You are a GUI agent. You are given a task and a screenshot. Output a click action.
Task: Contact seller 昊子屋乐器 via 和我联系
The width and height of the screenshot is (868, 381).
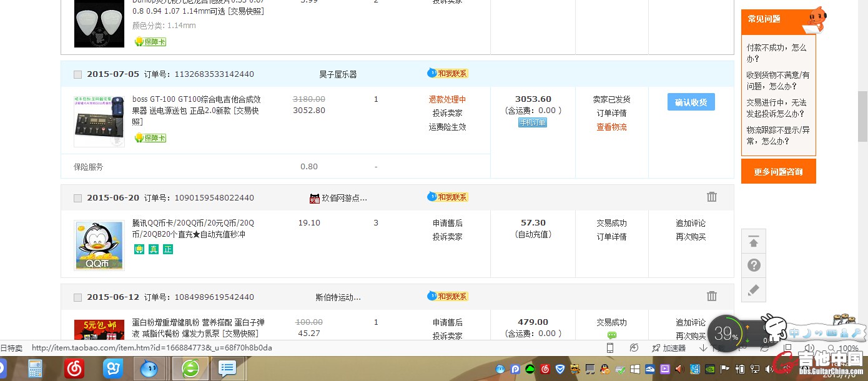click(447, 73)
